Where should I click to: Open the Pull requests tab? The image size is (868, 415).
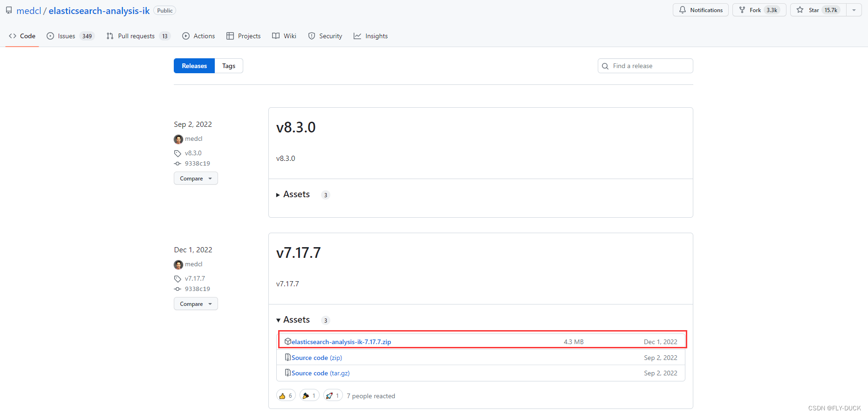[x=138, y=36]
